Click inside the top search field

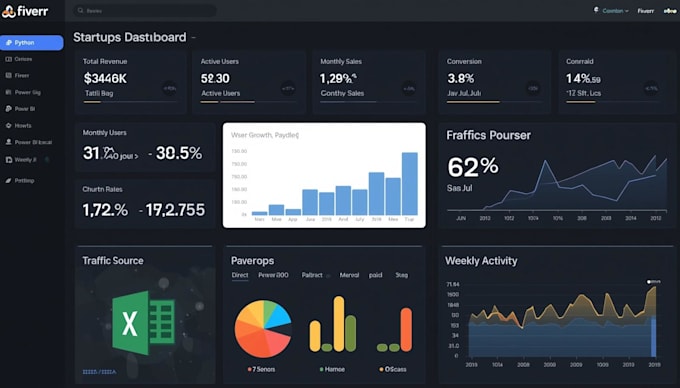[x=144, y=10]
